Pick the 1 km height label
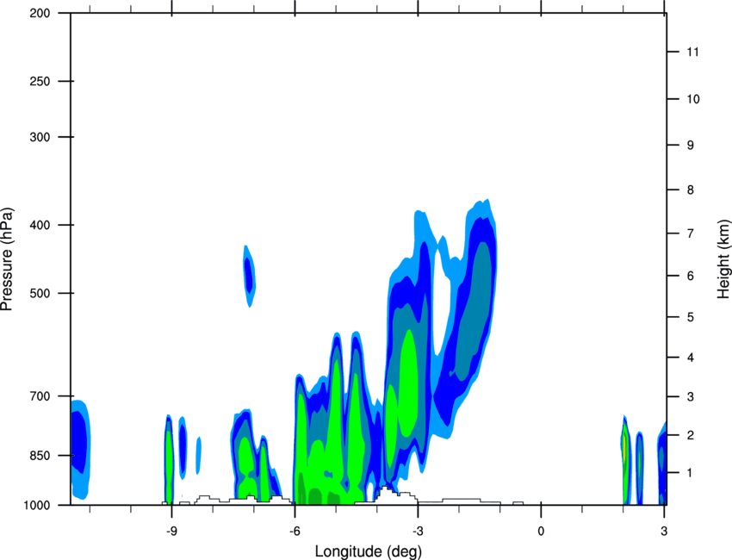This screenshot has width=732, height=560. 691,473
